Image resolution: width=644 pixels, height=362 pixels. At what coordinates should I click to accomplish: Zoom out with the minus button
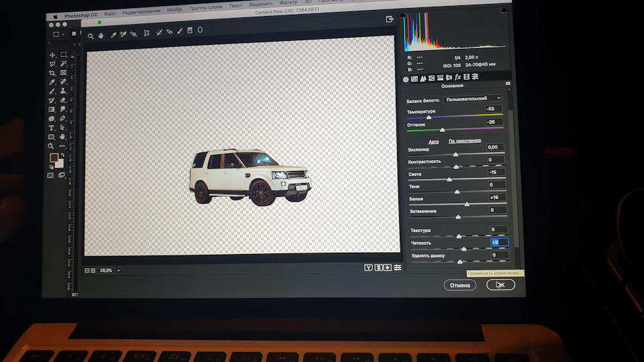click(x=87, y=271)
